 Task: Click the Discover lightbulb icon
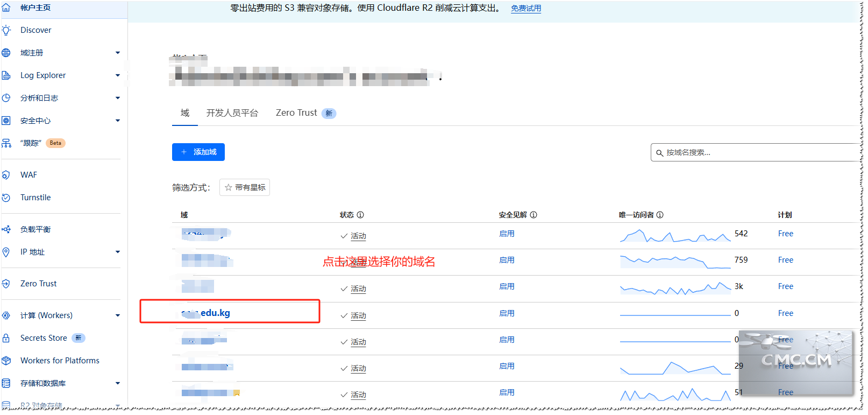click(x=6, y=30)
